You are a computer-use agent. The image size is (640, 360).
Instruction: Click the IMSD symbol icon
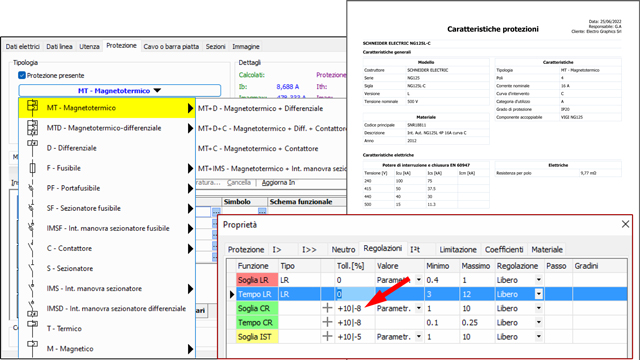(x=33, y=309)
